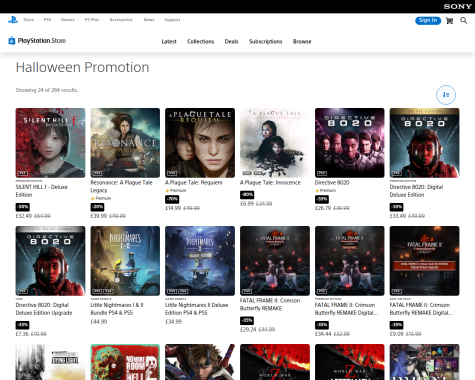Switch to the Collections tab
The height and width of the screenshot is (380, 475).
click(200, 42)
